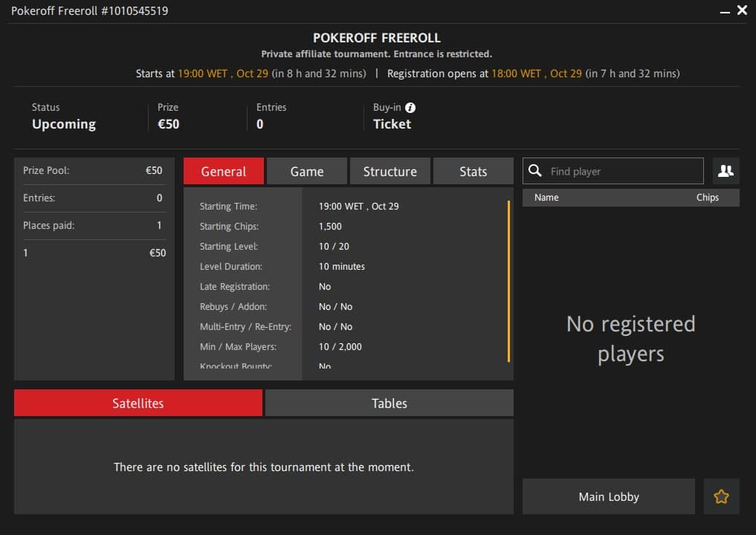
Task: Click the magnifier icon in player search
Action: [534, 171]
